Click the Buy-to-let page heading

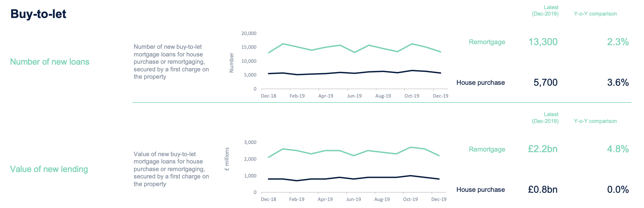[38, 14]
